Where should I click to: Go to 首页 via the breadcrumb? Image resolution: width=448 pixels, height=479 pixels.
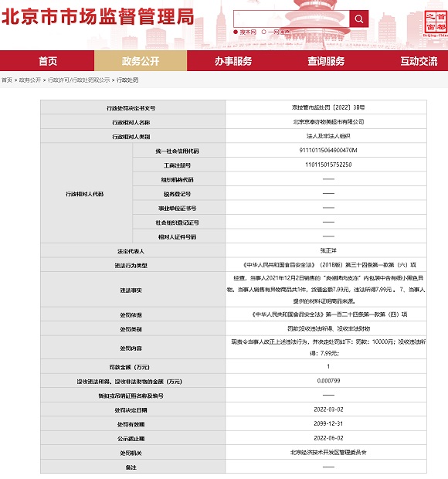pyautogui.click(x=7, y=80)
